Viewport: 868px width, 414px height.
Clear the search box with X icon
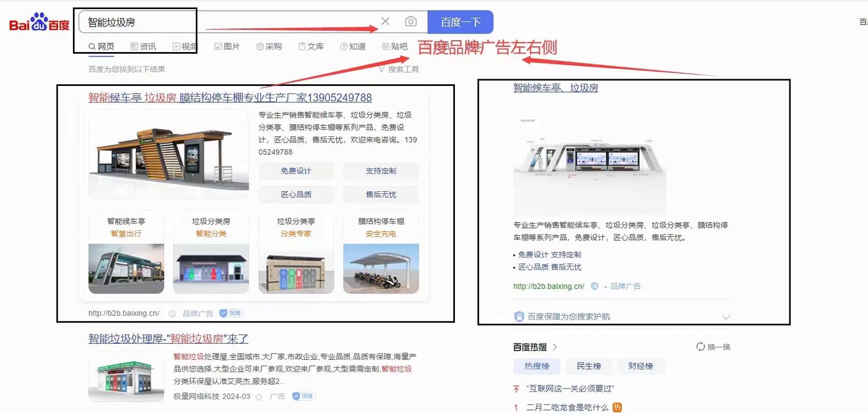pos(385,21)
